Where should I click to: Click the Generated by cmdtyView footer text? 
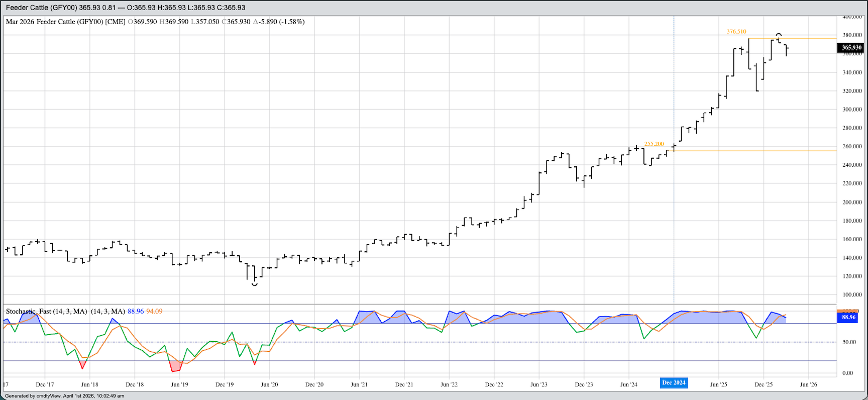[64, 396]
